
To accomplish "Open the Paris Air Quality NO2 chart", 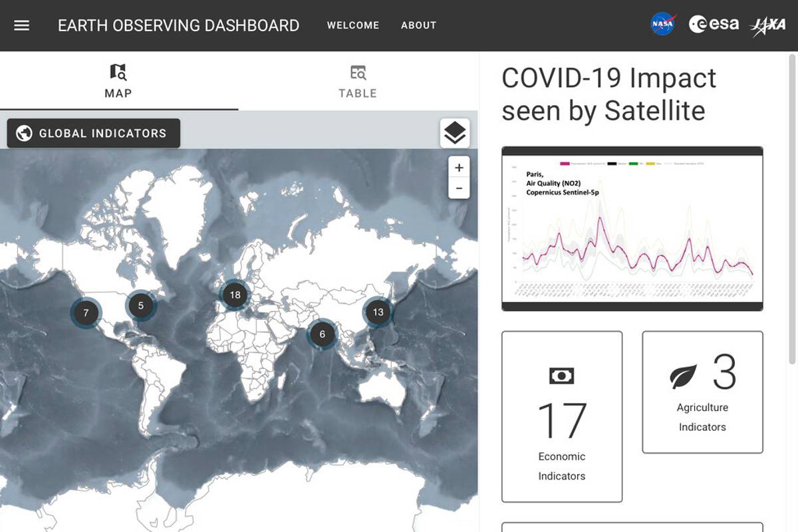I will pos(630,227).
